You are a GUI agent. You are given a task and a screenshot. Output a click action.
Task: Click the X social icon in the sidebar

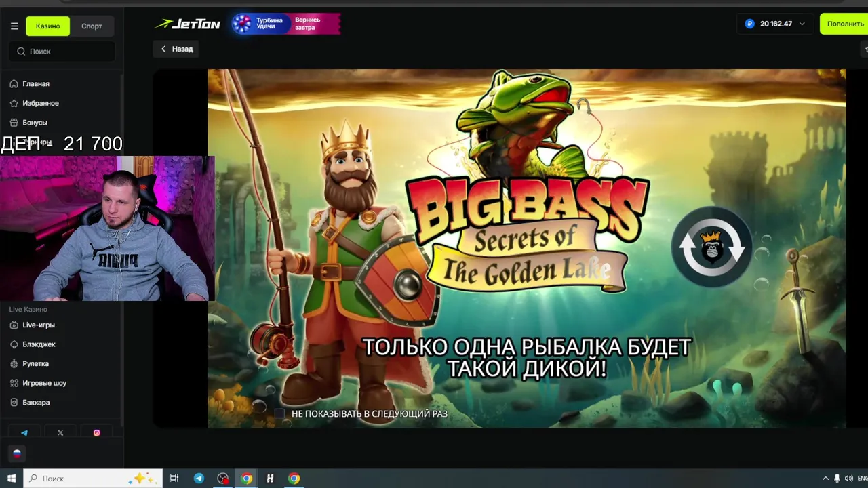60,433
